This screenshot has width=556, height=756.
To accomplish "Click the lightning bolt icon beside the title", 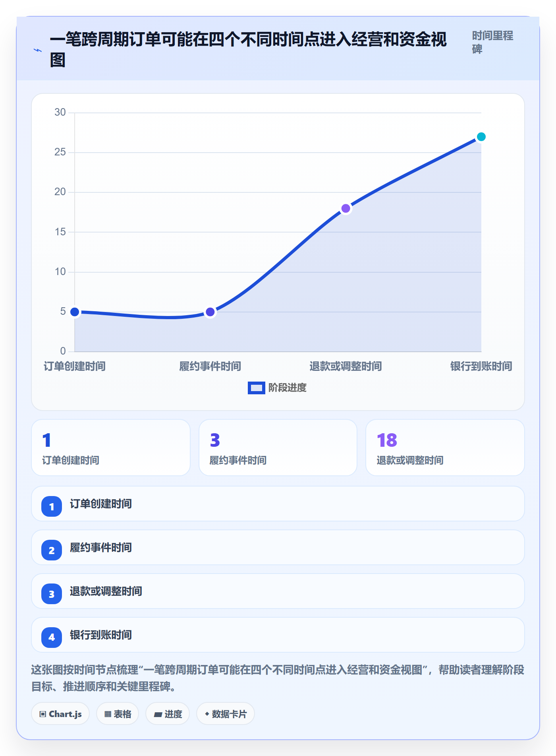I will tap(38, 50).
